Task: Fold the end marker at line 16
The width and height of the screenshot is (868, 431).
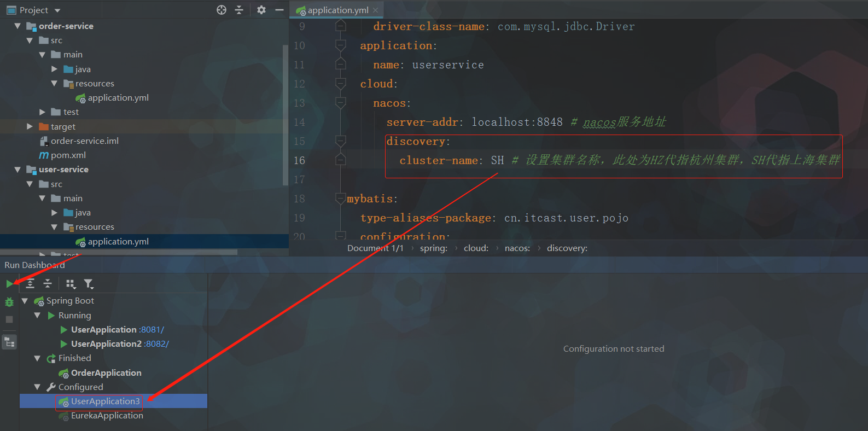Action: click(x=340, y=160)
